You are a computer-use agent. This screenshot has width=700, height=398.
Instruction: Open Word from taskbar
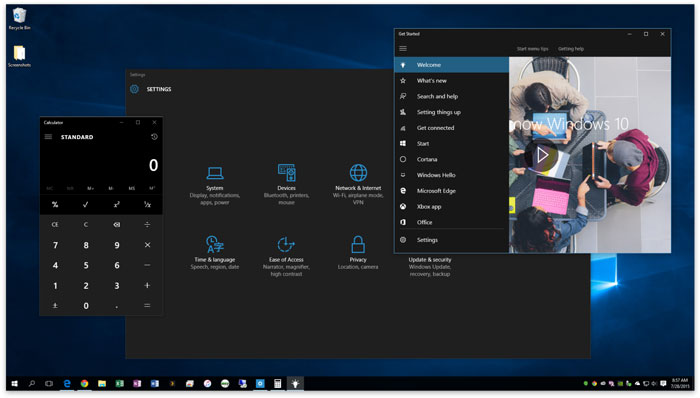click(154, 383)
